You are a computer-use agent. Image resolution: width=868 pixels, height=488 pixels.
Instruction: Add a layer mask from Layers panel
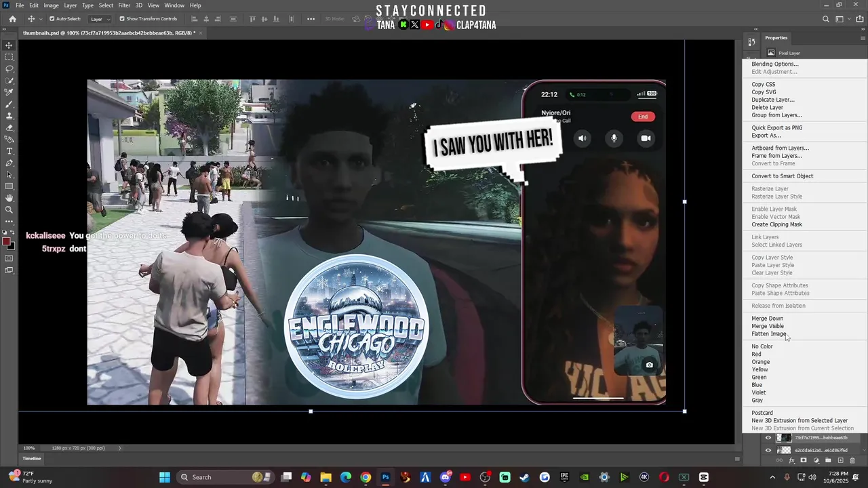804,460
